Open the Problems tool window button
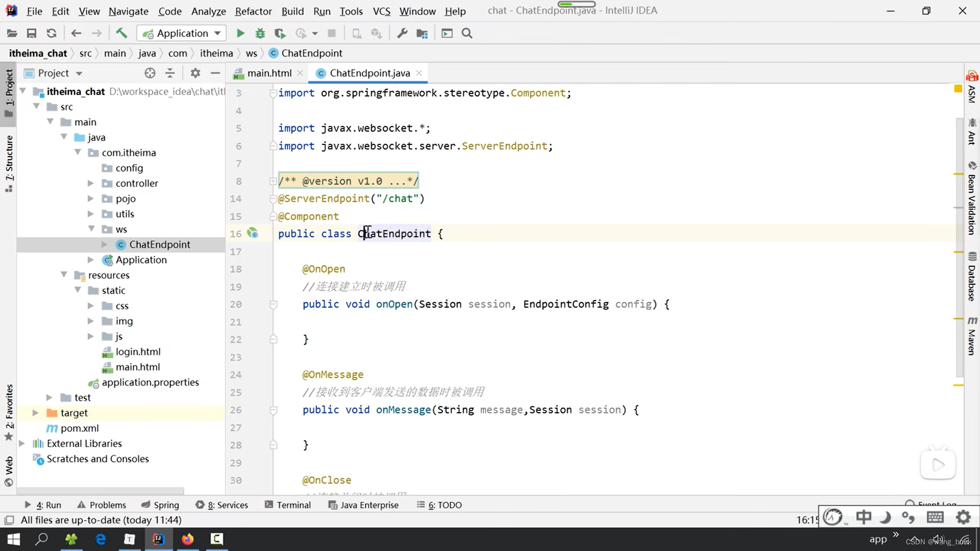 (102, 505)
